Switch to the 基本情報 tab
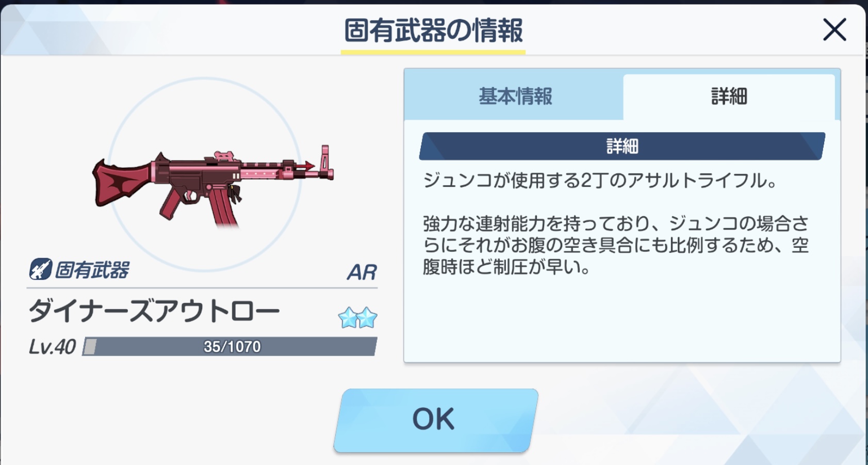Viewport: 868px width, 465px height. click(514, 97)
